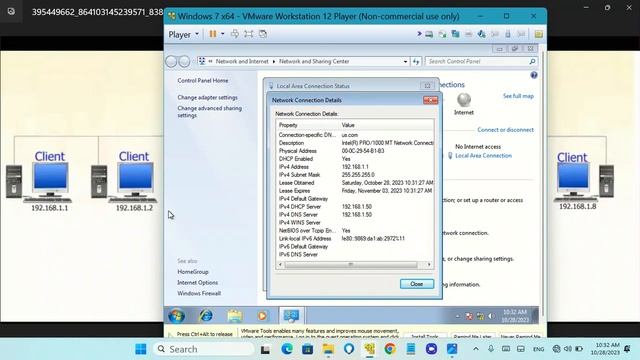Click the hard disk device icon in VMware
640x360 pixels.
point(429,34)
